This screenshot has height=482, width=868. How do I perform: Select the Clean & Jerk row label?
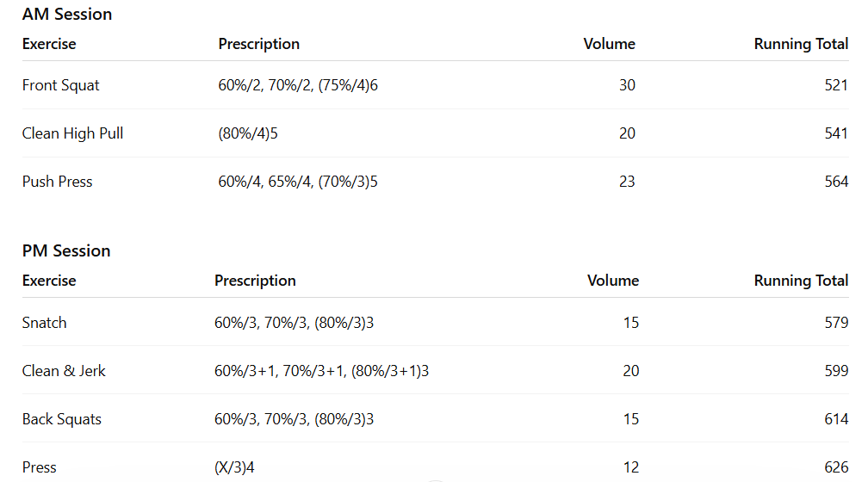65,371
